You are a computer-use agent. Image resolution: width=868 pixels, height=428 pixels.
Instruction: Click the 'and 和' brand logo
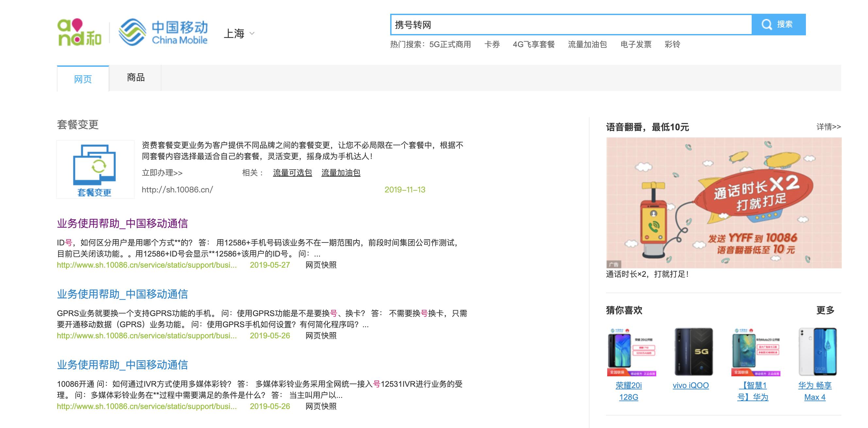tap(79, 32)
